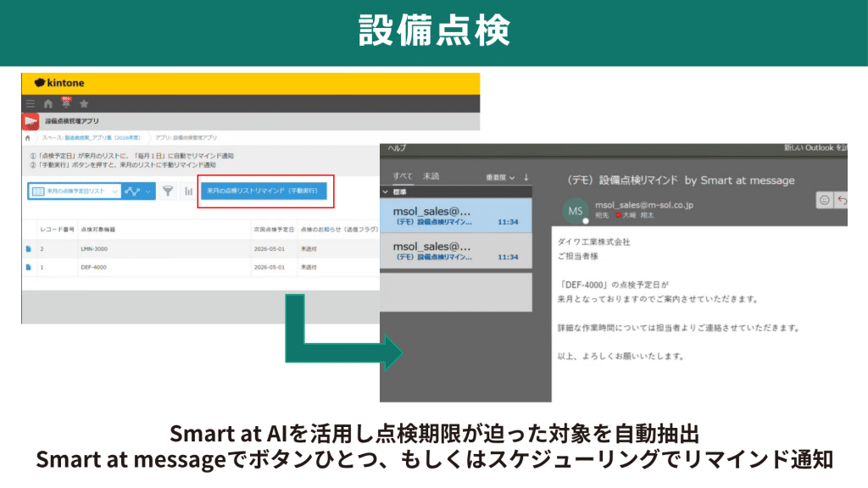This screenshot has width=868, height=488.
Task: Click 未送付 status in LMN-3000 row
Action: coord(309,249)
